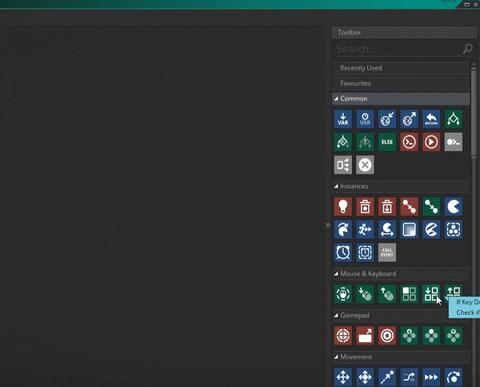This screenshot has height=387, width=480.
Task: Select the mouse in dashed circle icon
Action: tap(343, 294)
